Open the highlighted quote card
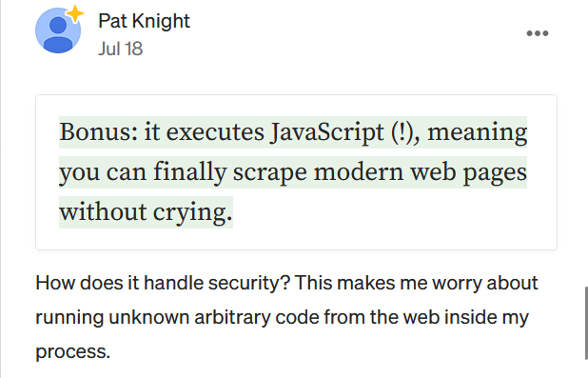 pos(296,172)
